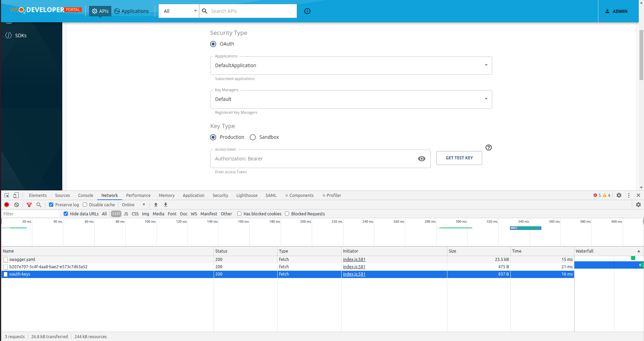Switch to the Console tab
Viewport: 644px width, 341px height.
click(x=86, y=196)
